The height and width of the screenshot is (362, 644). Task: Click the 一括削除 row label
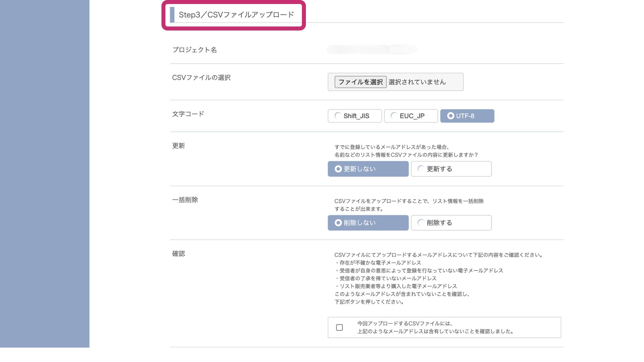[185, 200]
